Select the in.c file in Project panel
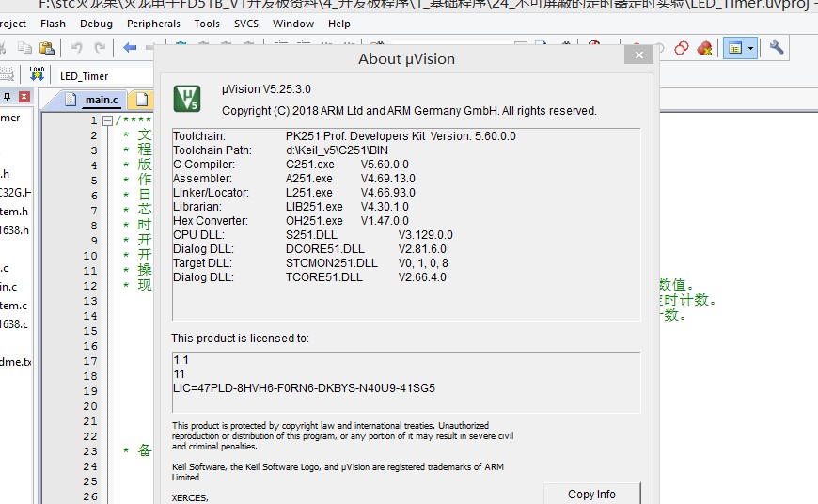 pos(8,287)
